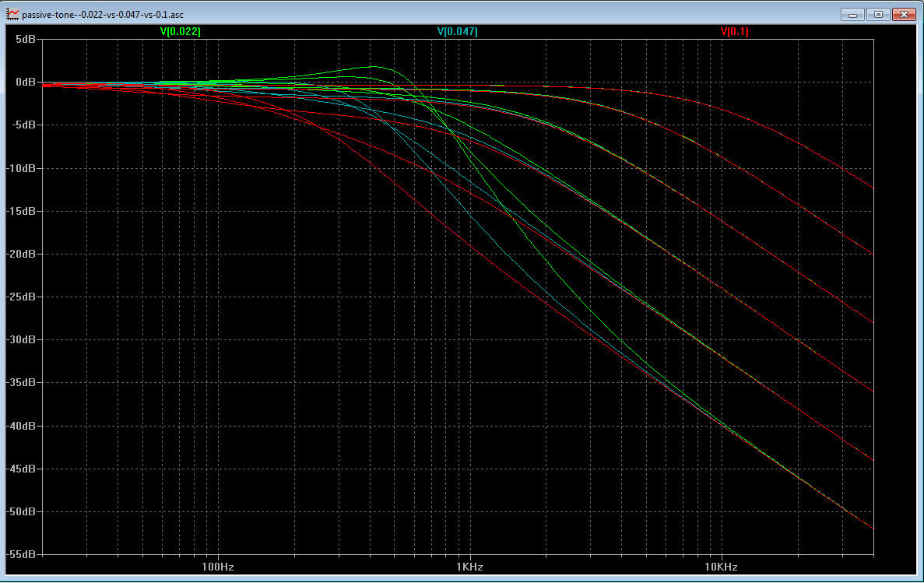
Task: Close the passive-tone waveform window
Action: coord(904,14)
